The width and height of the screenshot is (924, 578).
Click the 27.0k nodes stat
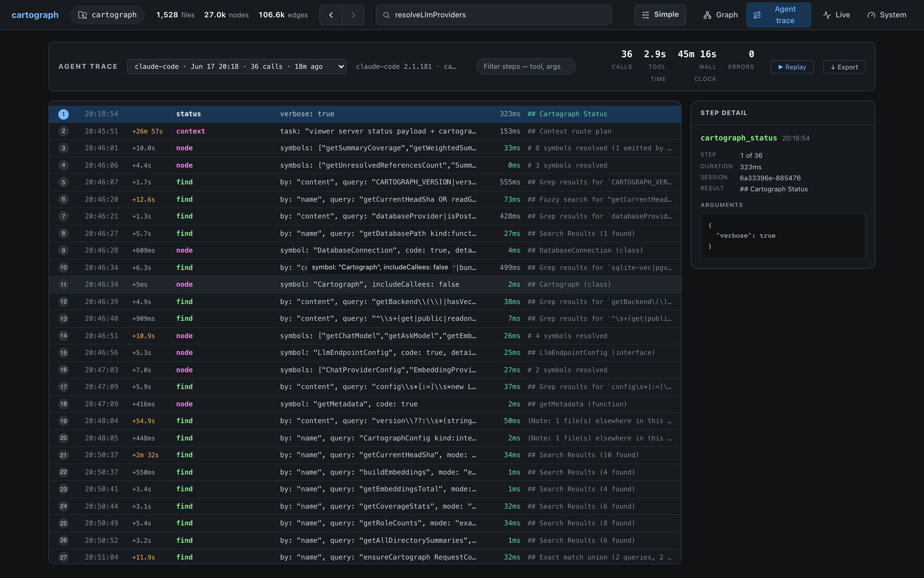click(x=226, y=15)
